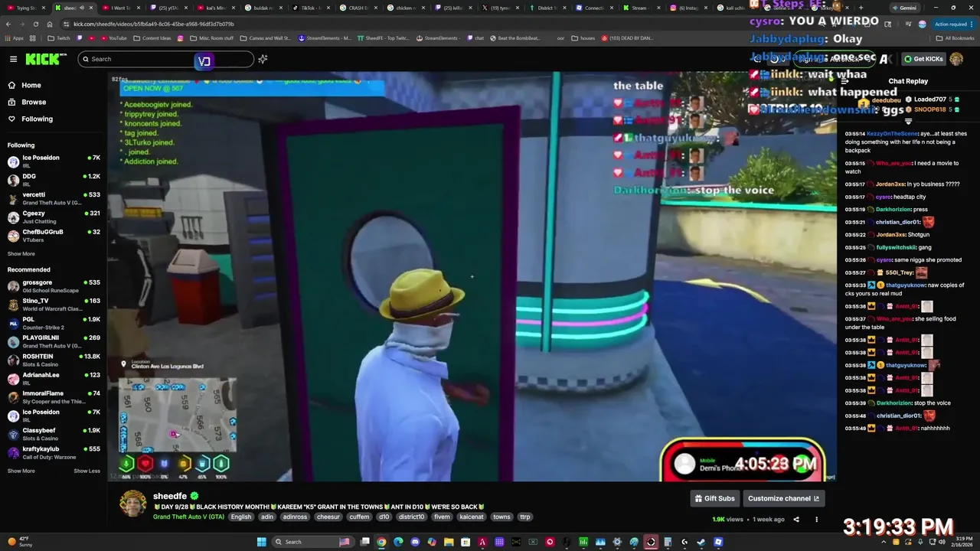Expand Show More under Recommended
Screen dimensions: 980x551
tap(21, 471)
